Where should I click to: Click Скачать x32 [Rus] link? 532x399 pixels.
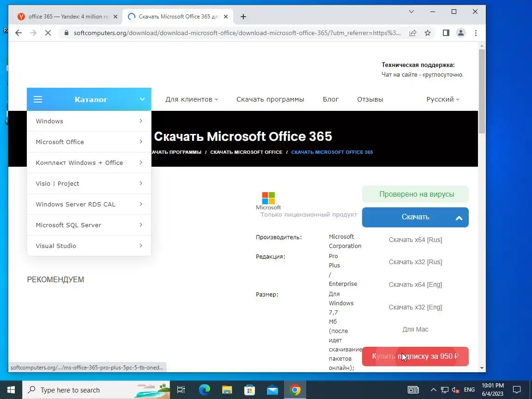[x=415, y=262]
